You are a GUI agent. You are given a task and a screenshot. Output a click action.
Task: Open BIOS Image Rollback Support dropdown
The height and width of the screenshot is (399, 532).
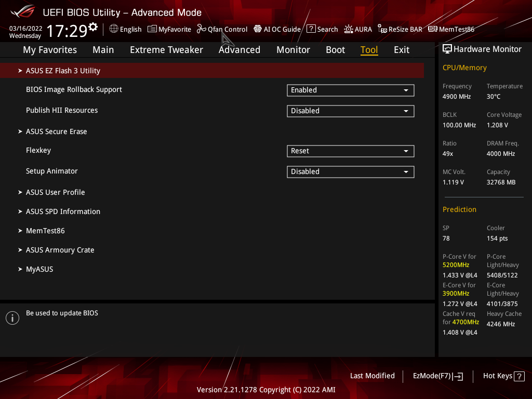pos(351,90)
